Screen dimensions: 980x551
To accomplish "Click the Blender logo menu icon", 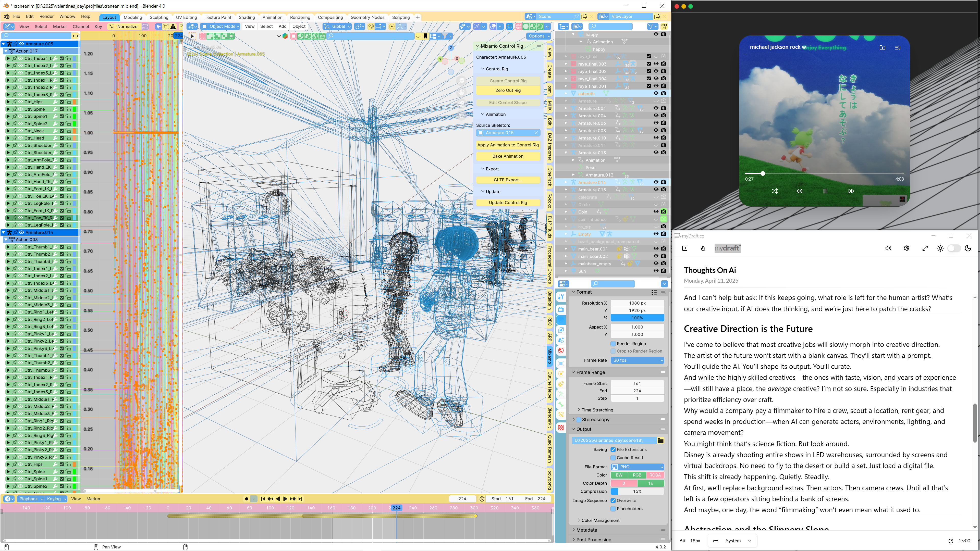I will pyautogui.click(x=6, y=16).
